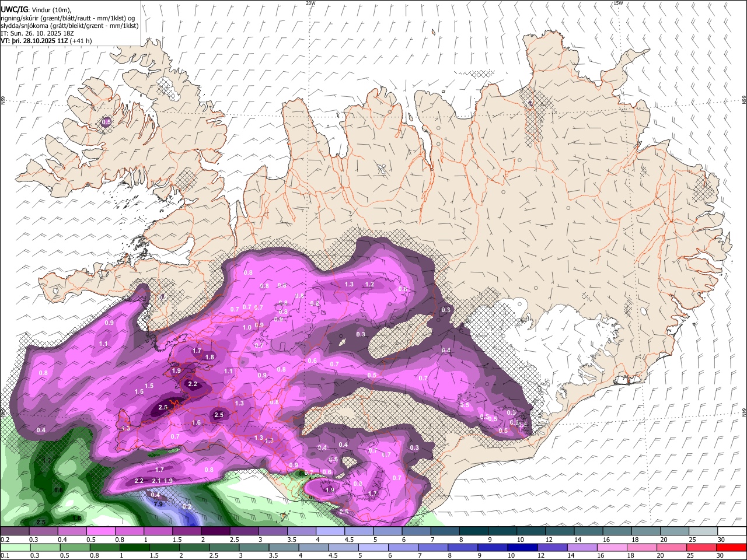Select the 0.8 magenta swatch in the upper legend row
747x560 pixels.
[129, 531]
